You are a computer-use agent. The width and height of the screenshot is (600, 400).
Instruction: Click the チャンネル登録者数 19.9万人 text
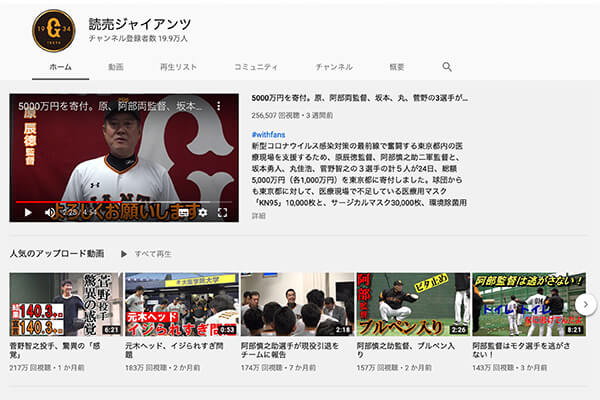coord(138,39)
